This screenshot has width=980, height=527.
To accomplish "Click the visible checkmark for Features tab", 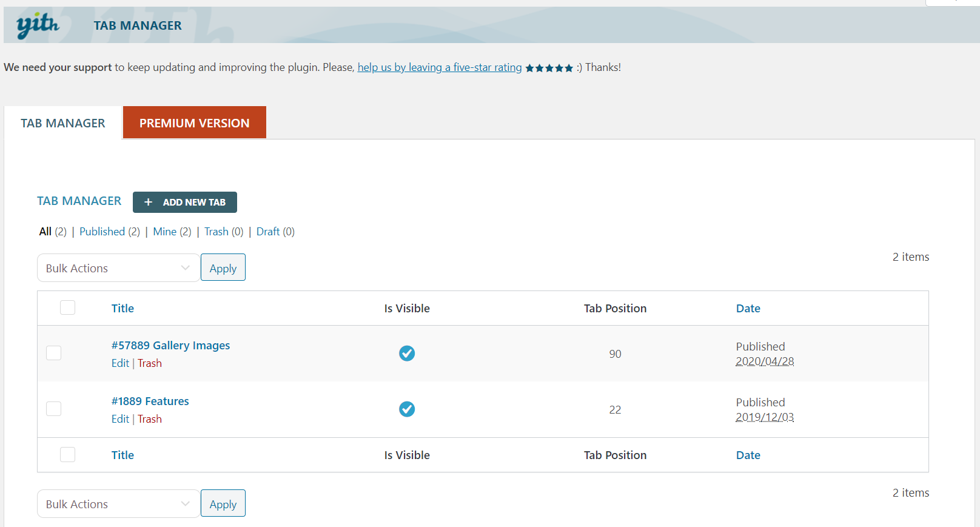I will 407,409.
